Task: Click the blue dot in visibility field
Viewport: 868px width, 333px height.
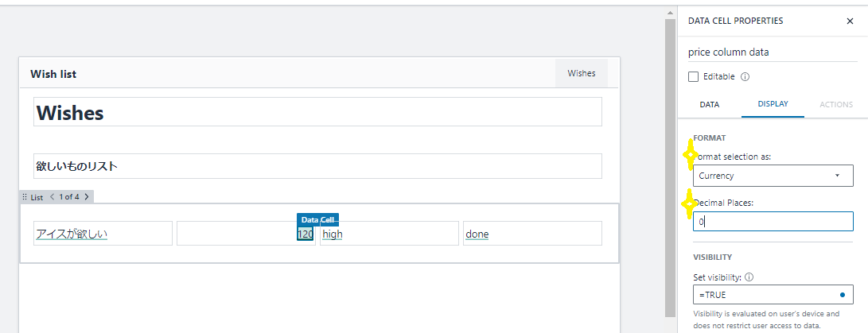Action: [x=842, y=295]
